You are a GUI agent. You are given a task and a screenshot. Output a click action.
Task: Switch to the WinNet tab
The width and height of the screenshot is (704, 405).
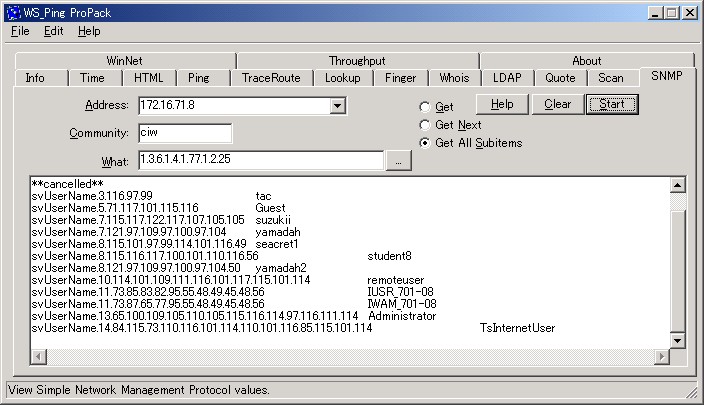125,61
